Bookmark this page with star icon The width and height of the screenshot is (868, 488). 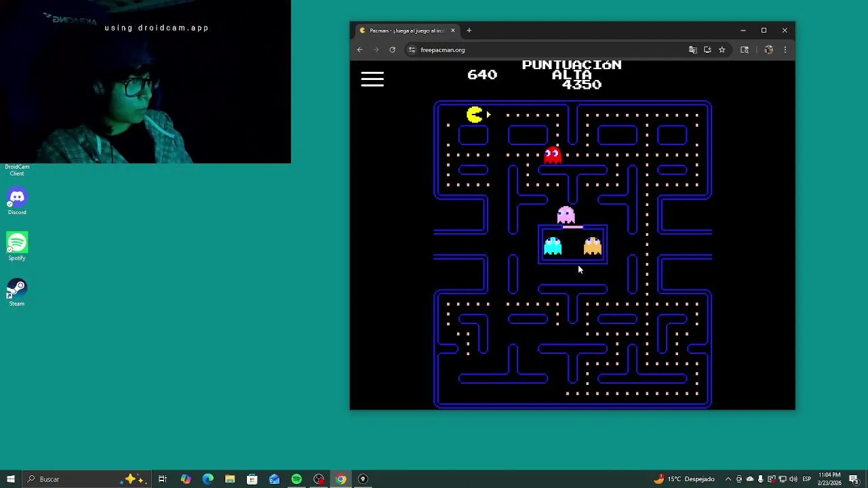coord(722,49)
